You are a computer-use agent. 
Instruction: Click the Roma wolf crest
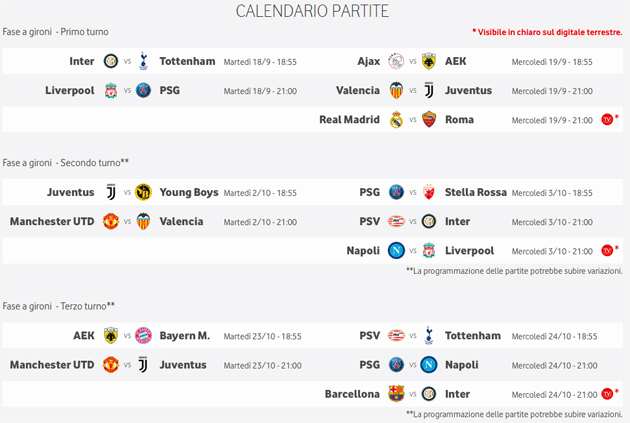(x=429, y=120)
